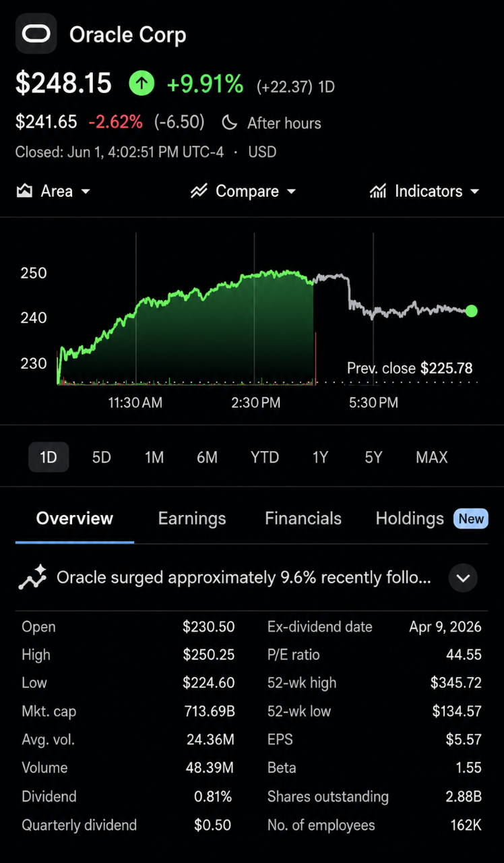
Task: Click the 2:30 PM chart time label
Action: [256, 403]
